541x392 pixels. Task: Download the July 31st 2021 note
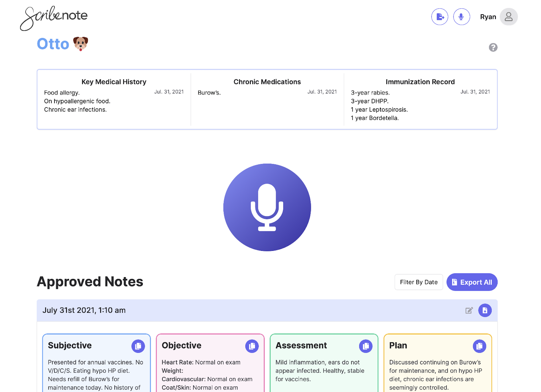[485, 310]
